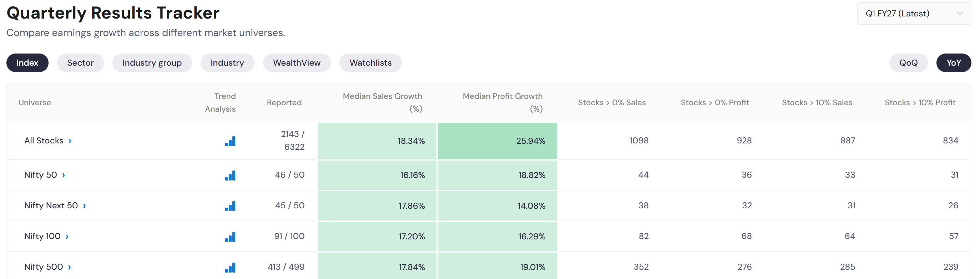Viewport: 980px width, 279px height.
Task: Switch comparison to QoQ
Action: 908,63
